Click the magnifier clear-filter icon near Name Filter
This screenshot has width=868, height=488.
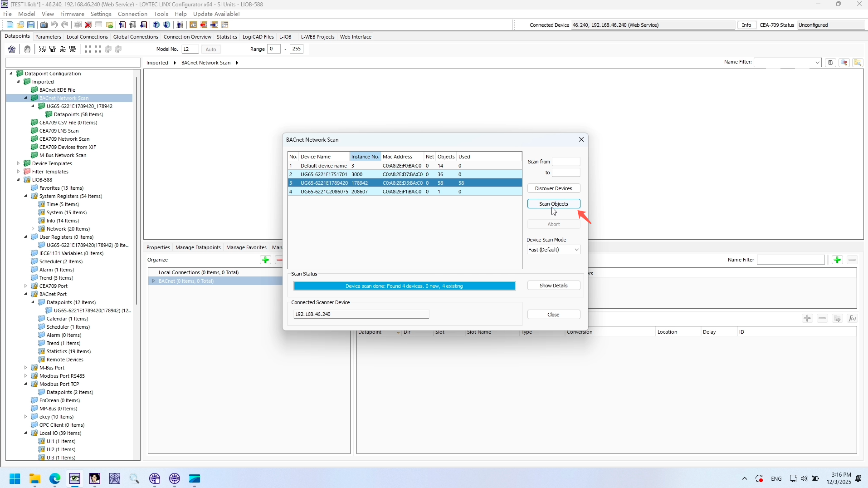[844, 63]
